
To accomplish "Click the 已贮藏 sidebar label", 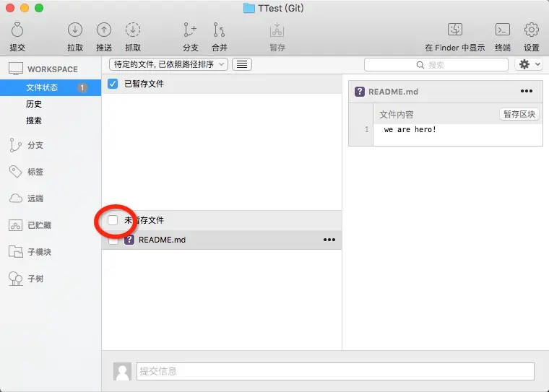I will (39, 225).
